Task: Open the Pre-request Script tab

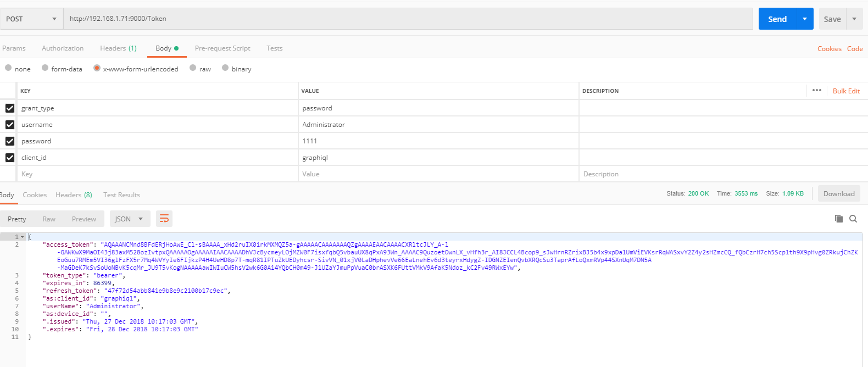Action: pos(222,48)
